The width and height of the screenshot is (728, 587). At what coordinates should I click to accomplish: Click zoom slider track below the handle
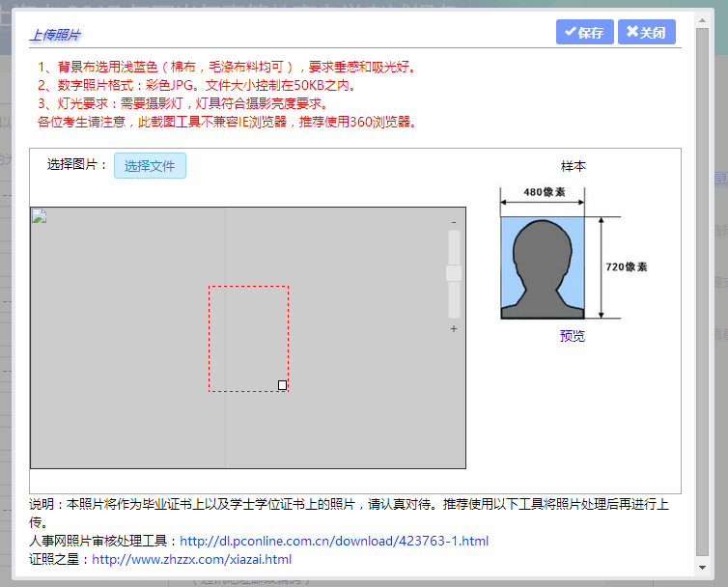[x=454, y=301]
